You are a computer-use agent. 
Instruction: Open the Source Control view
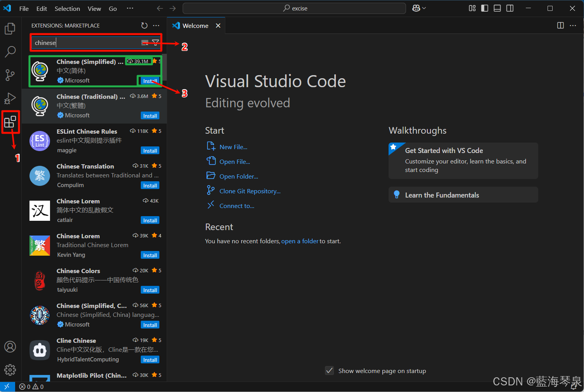click(10, 75)
